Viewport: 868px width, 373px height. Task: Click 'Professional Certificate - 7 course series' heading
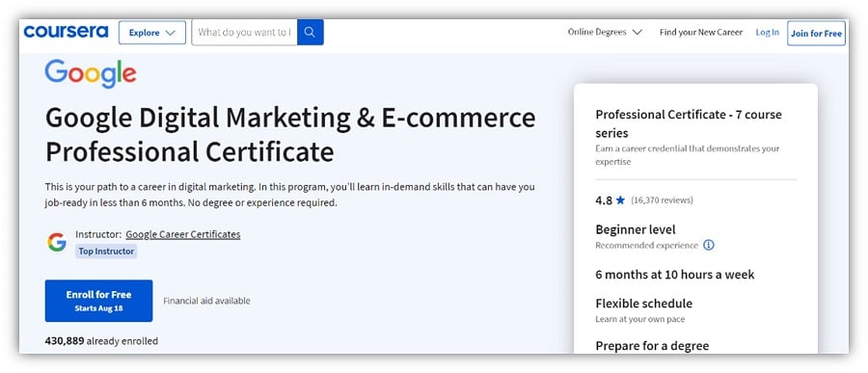point(689,123)
